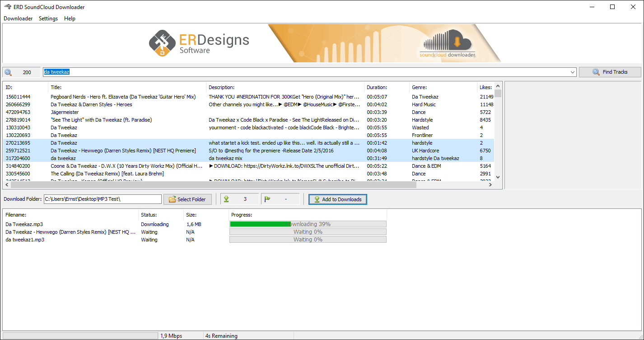Screen dimensions: 644x340
Task: Click the folder icon on the Select Folder button
Action: point(173,199)
